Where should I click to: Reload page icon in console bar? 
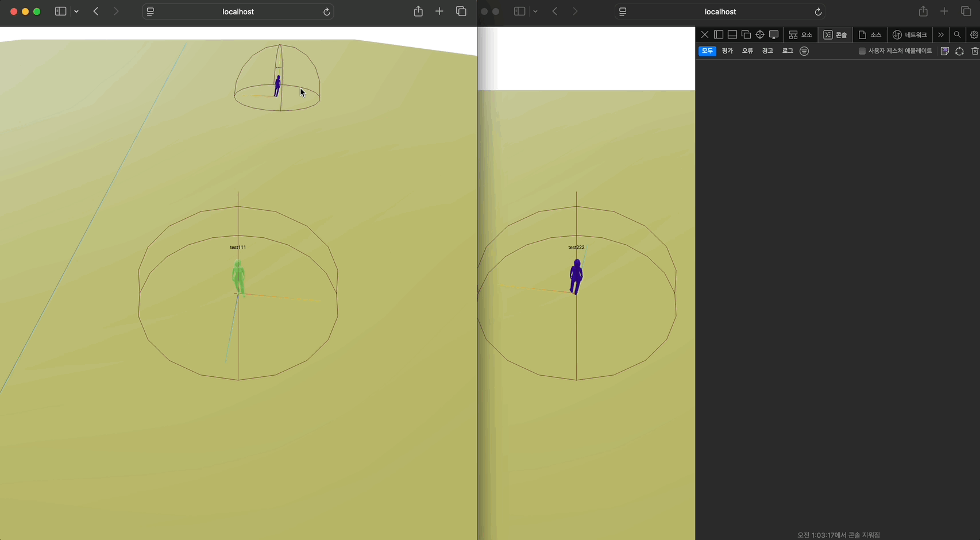(959, 51)
